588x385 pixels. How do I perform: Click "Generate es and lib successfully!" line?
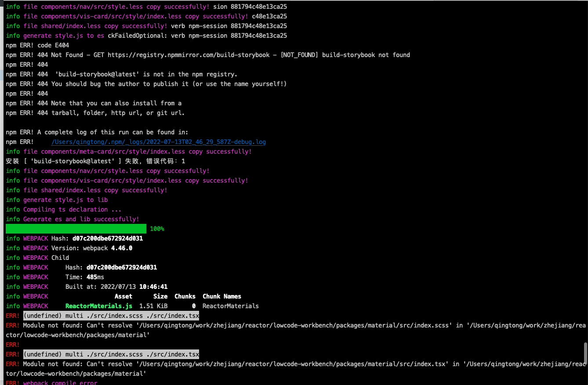[73, 219]
